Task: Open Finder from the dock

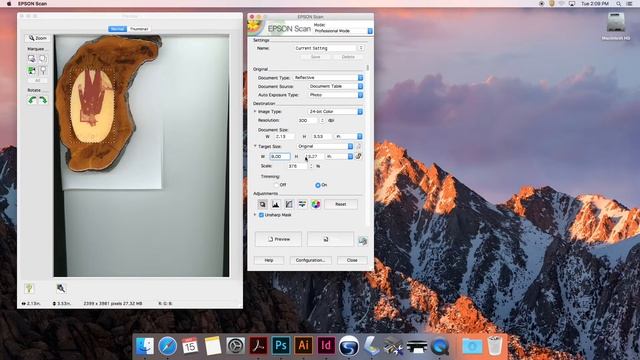Action: click(x=144, y=346)
